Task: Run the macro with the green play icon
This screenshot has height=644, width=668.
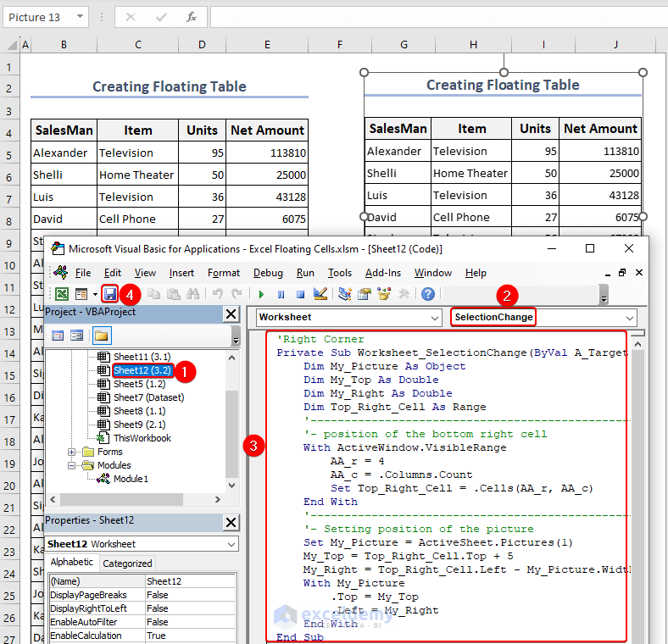Action: pos(262,294)
